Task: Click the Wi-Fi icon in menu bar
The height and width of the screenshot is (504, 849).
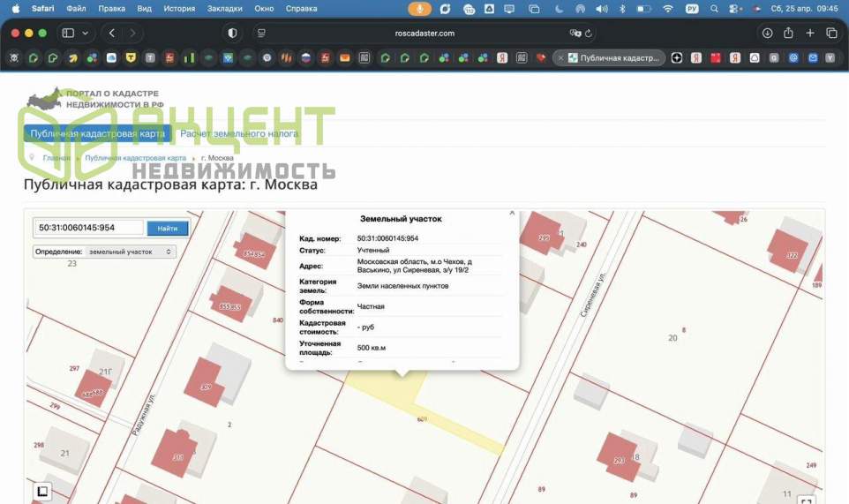Action: click(668, 8)
